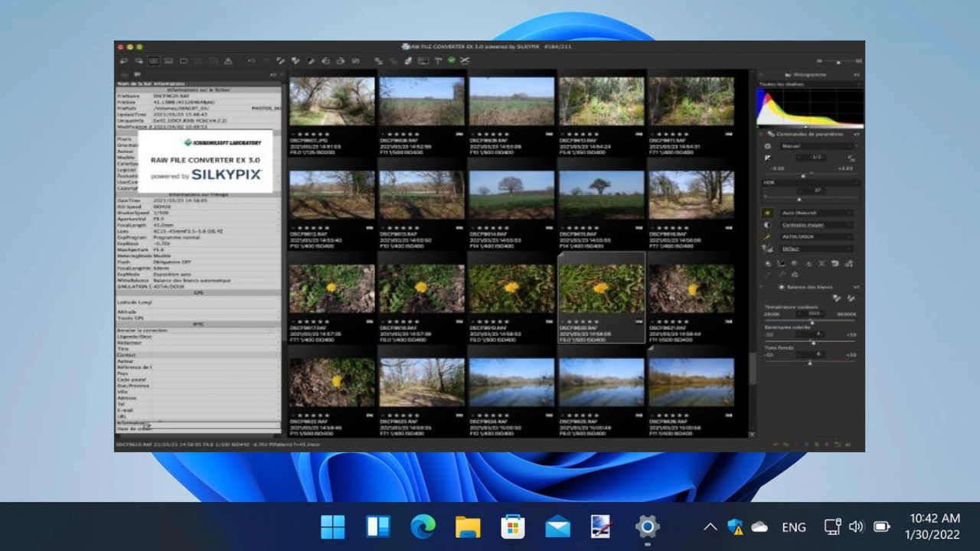Select thumbnail DSCF9623.RAF
The height and width of the screenshot is (551, 980).
pos(422,383)
